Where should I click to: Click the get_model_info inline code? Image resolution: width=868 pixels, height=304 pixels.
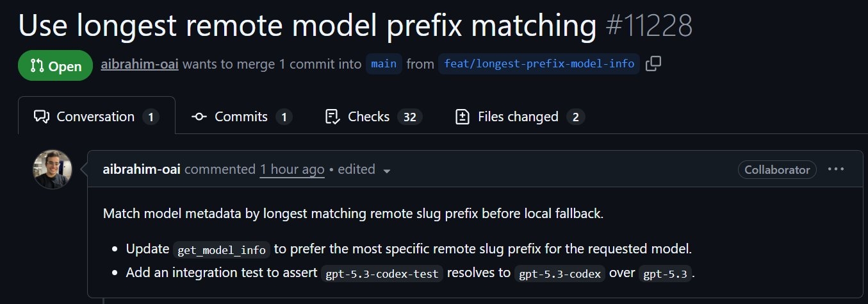pos(222,249)
